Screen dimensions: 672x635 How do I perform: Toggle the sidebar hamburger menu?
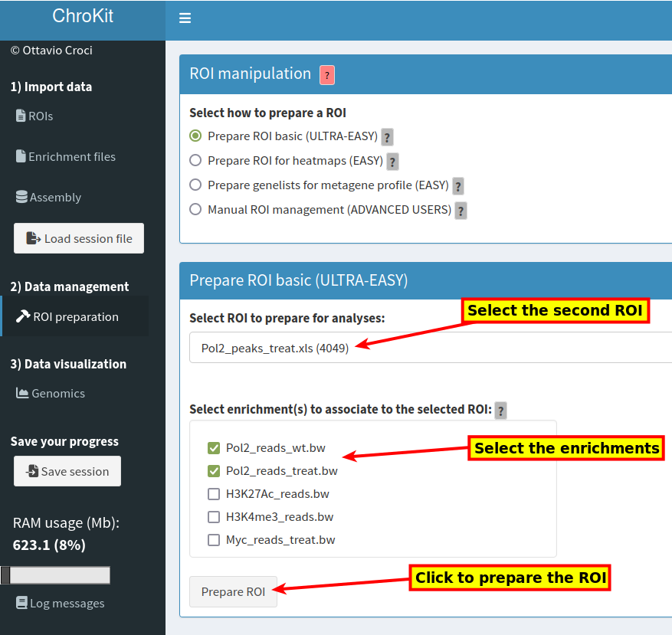point(185,18)
